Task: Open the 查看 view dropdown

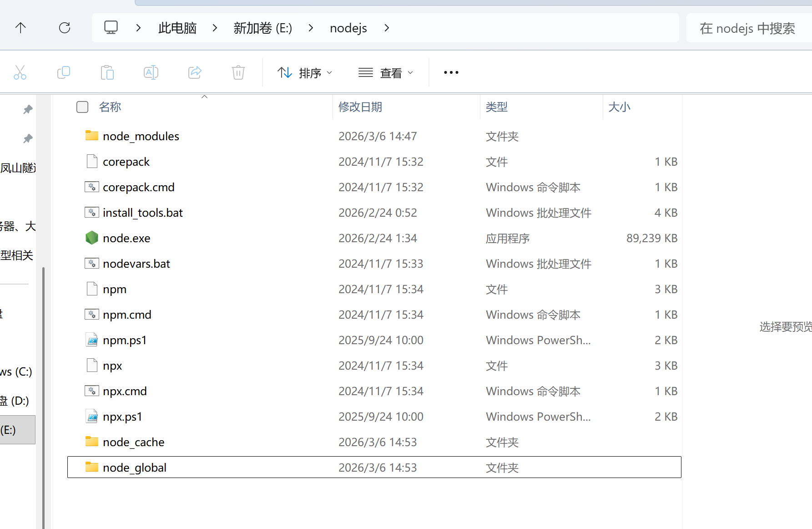Action: pos(386,72)
